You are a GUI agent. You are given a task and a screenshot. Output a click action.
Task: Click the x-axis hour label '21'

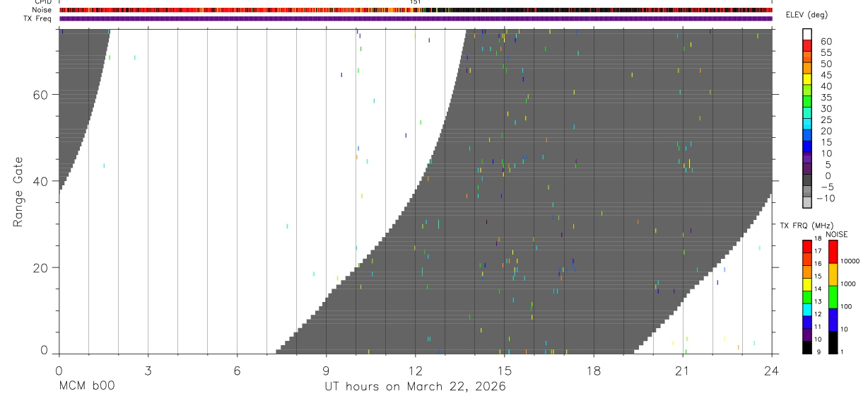pos(682,371)
